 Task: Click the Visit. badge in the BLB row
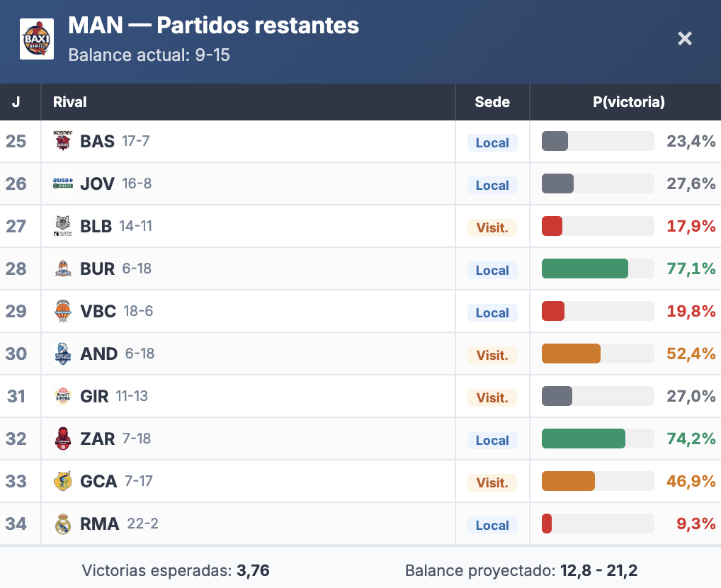pos(492,227)
